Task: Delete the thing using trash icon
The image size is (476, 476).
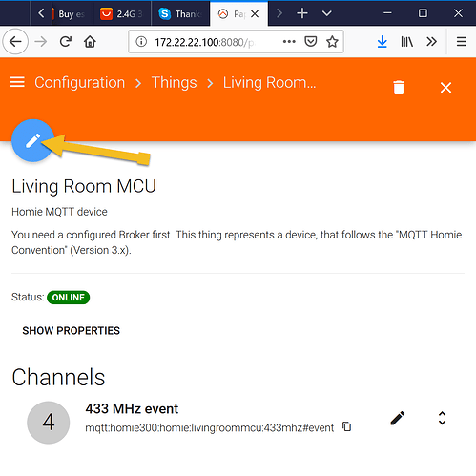Action: (x=399, y=88)
